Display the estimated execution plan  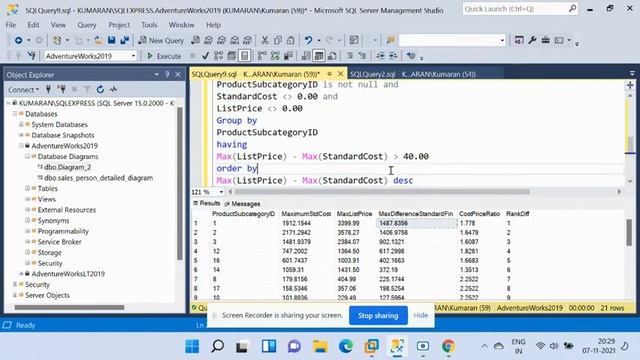pos(218,56)
